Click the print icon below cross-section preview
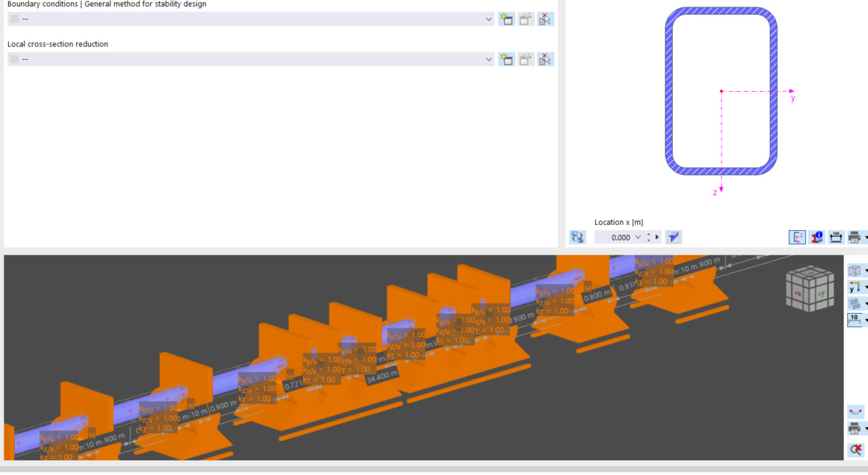Image resolution: width=868 pixels, height=475 pixels. tap(854, 237)
